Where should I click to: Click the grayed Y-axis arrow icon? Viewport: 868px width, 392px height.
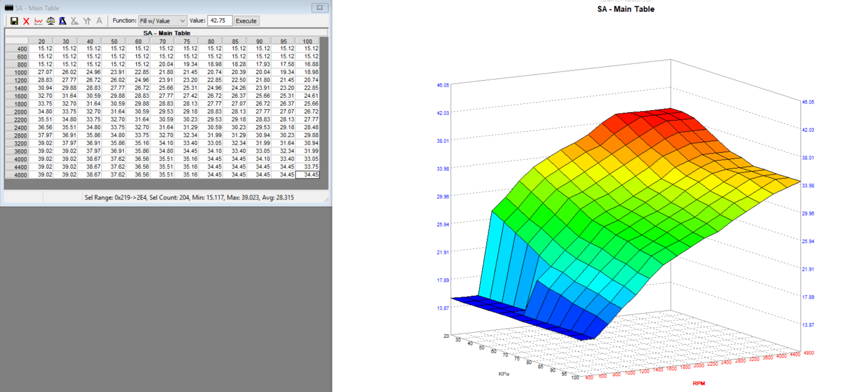click(x=87, y=21)
